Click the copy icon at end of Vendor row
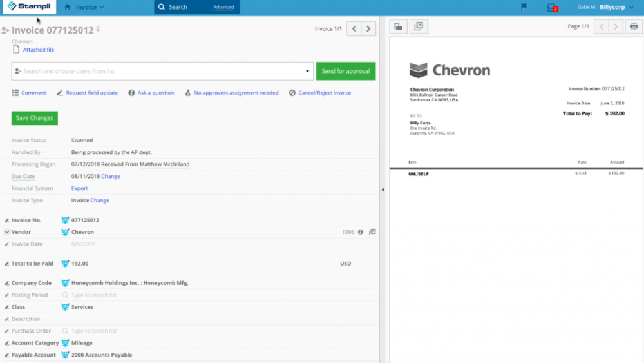This screenshot has height=363, width=644. click(x=372, y=232)
